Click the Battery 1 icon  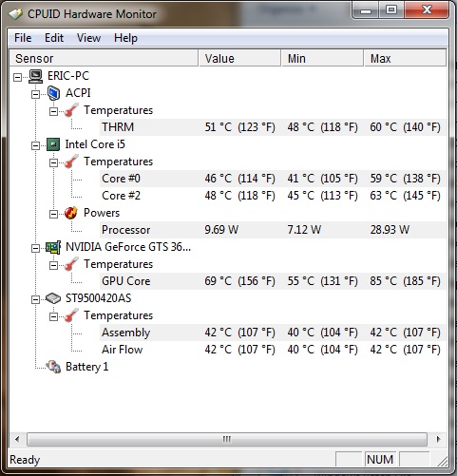(x=53, y=367)
